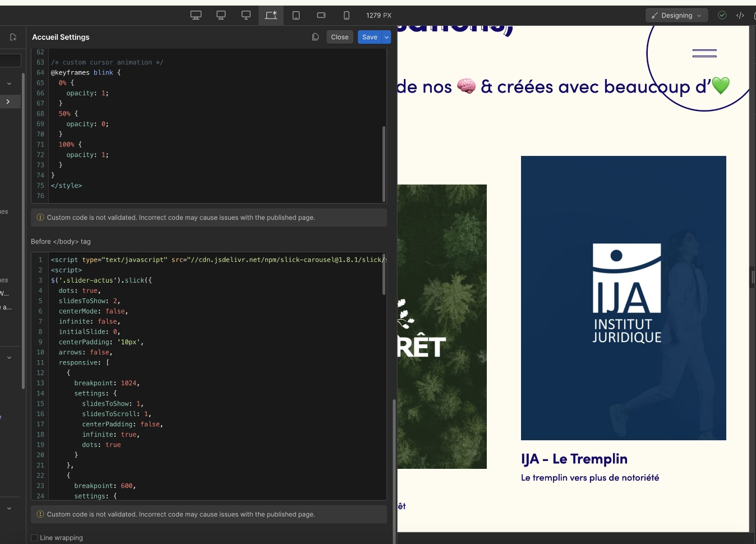
Task: Save the custom code changes
Action: (x=370, y=36)
